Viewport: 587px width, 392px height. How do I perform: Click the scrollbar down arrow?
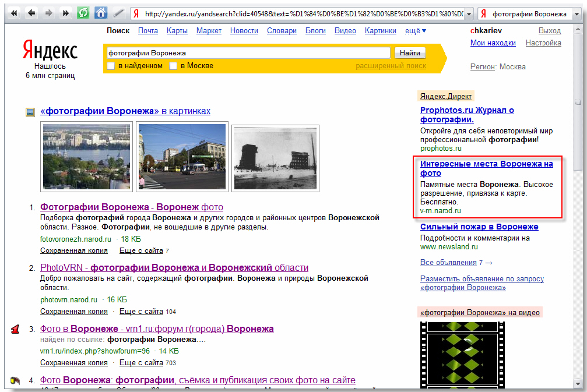[578, 384]
